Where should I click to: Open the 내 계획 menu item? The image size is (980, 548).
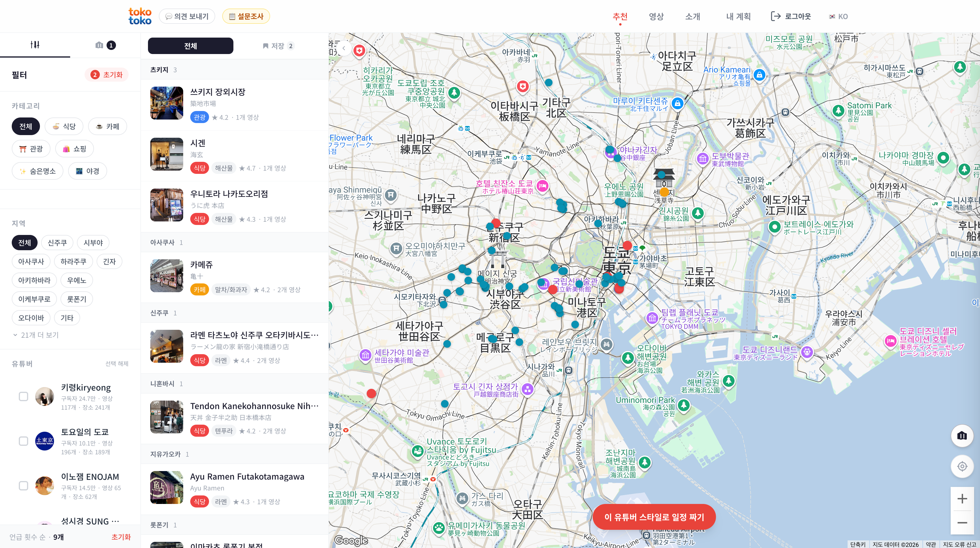pyautogui.click(x=738, y=16)
